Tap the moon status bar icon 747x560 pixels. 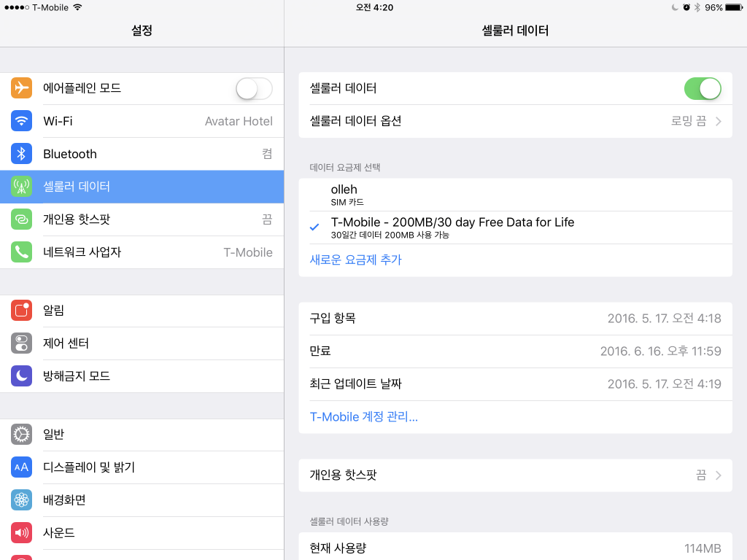click(x=675, y=7)
